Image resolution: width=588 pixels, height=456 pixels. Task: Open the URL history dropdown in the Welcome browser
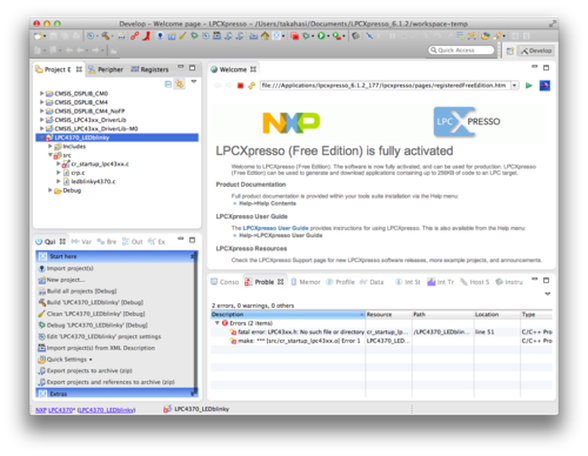tap(514, 86)
